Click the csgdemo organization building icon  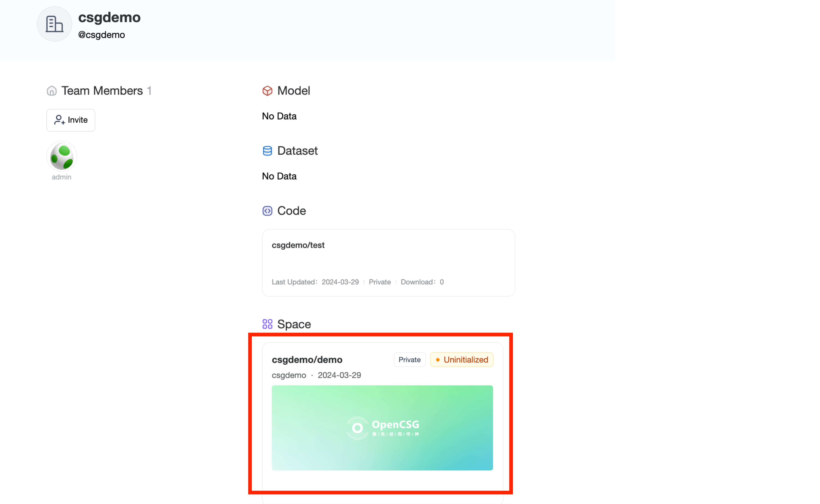[x=54, y=24]
